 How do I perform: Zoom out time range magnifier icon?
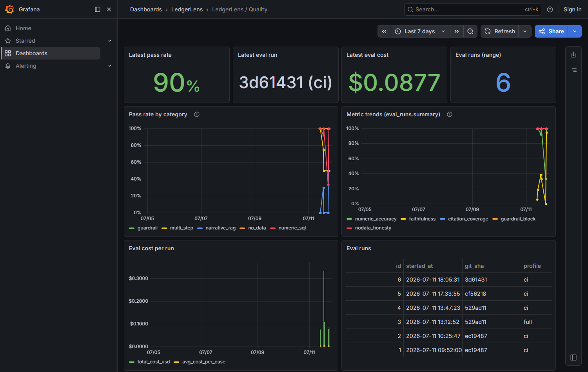470,31
